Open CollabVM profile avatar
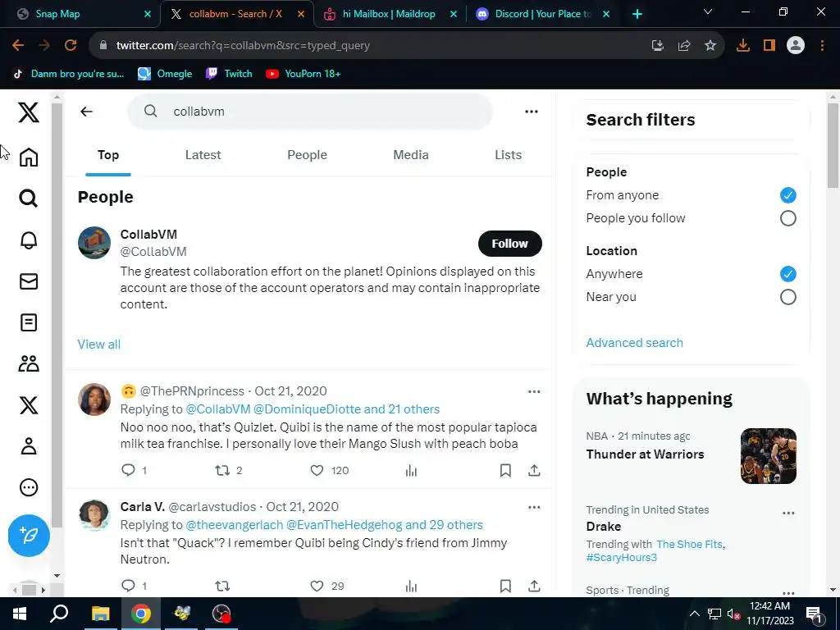 [x=94, y=243]
